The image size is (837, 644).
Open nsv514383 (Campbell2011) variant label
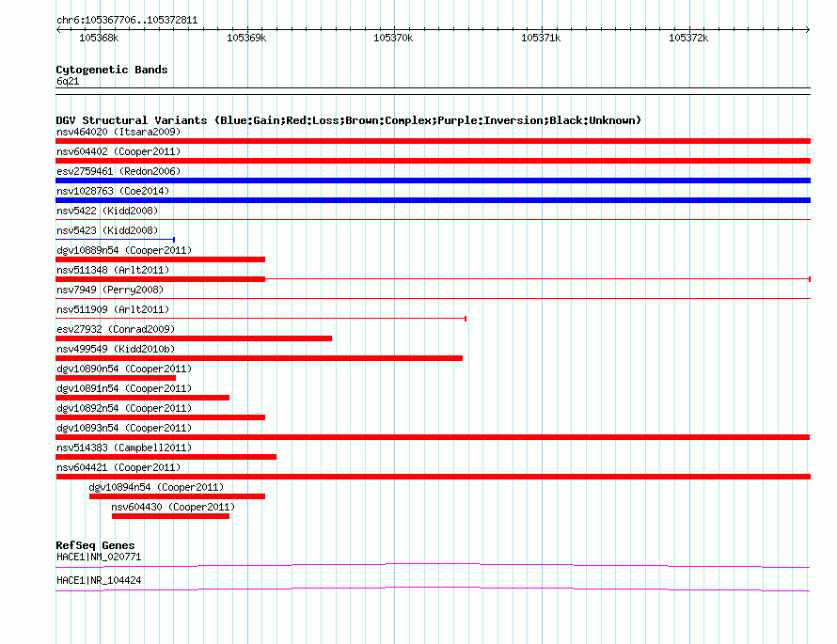click(124, 448)
